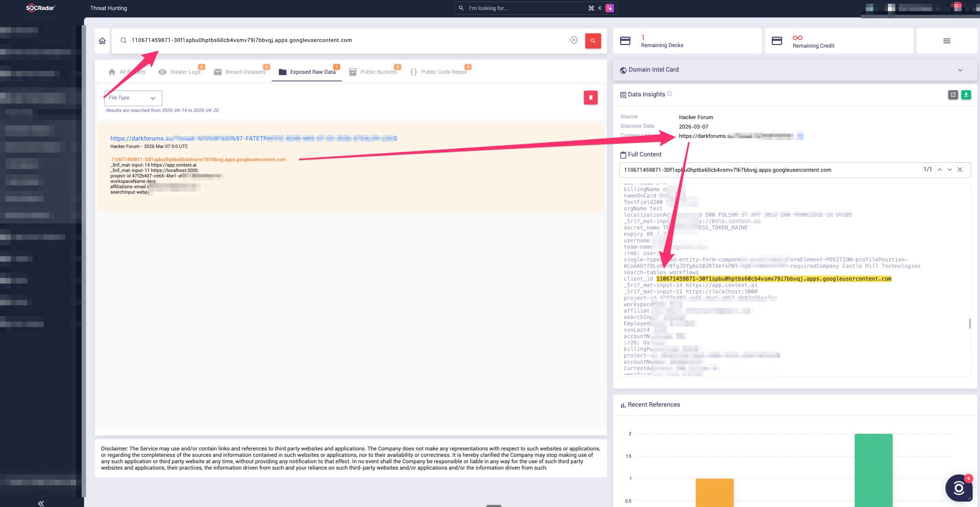980x507 pixels.
Task: Clear the search query with the X icon
Action: point(574,40)
